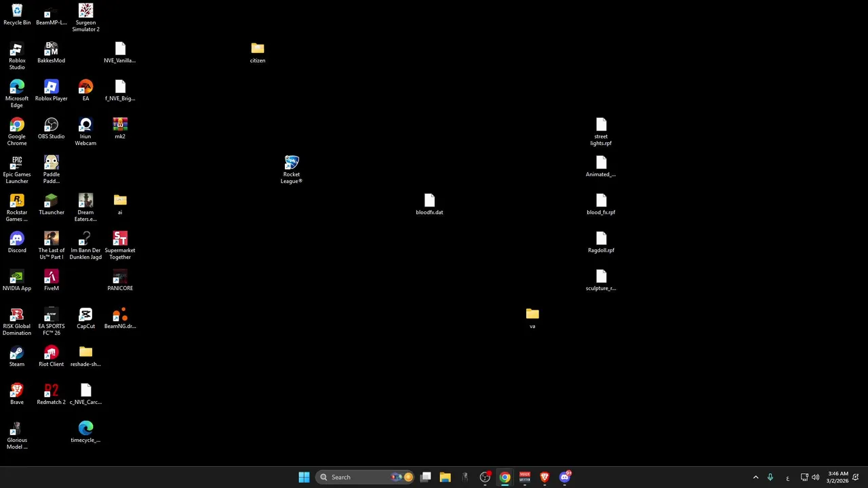The image size is (868, 488).
Task: Select the bloodfx.dat file
Action: (429, 205)
